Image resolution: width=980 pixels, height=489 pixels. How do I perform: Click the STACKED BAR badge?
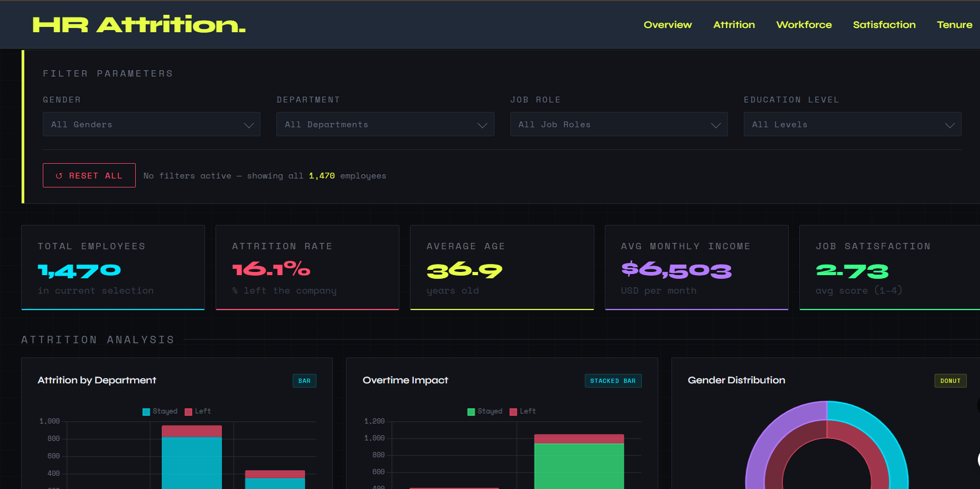tap(613, 381)
